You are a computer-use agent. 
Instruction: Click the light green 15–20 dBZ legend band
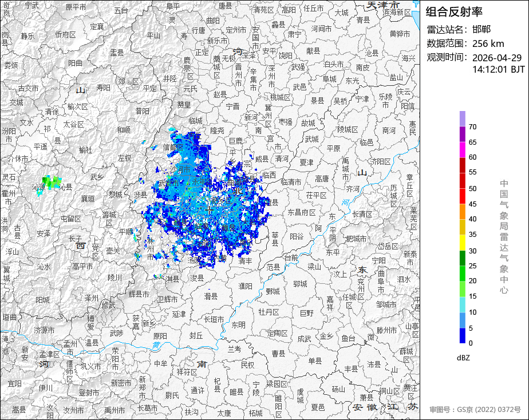tap(462, 289)
